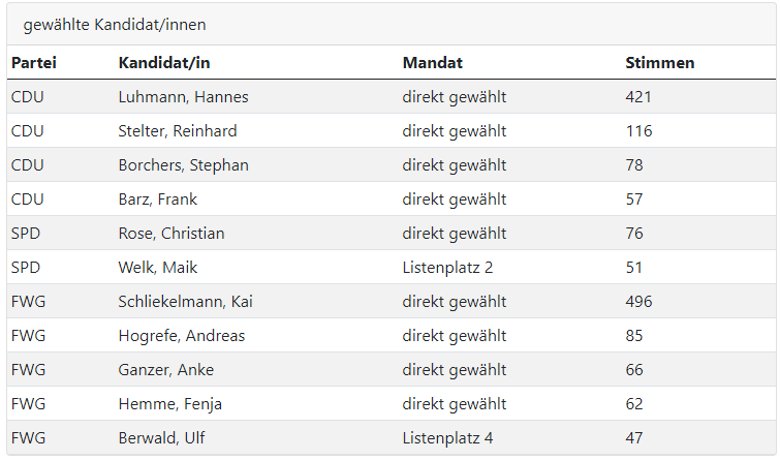The image size is (780, 460).
Task: Select candidate Schliekelmann, Kai
Action: click(x=185, y=301)
